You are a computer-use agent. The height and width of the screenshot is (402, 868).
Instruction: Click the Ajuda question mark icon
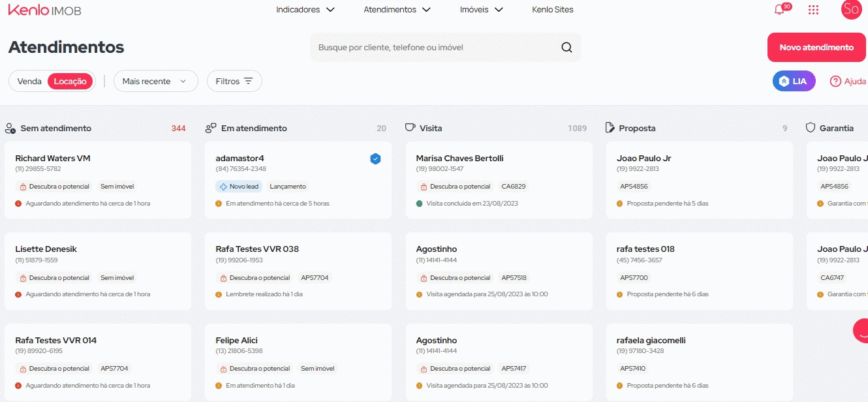(x=835, y=82)
